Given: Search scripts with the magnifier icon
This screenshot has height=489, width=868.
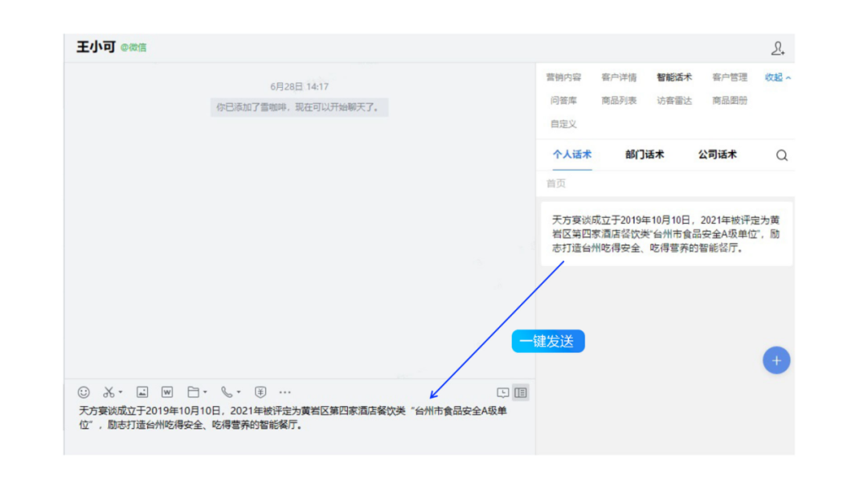Looking at the screenshot, I should 782,155.
